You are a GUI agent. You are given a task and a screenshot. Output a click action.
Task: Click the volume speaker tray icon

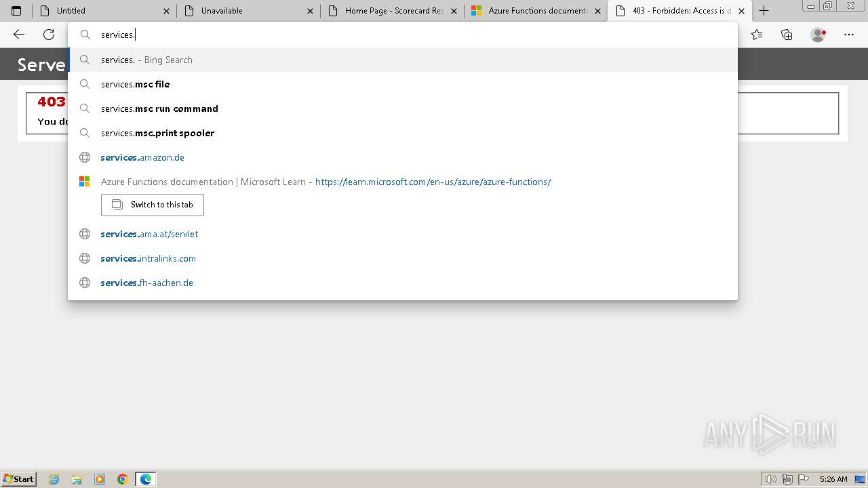tap(771, 479)
